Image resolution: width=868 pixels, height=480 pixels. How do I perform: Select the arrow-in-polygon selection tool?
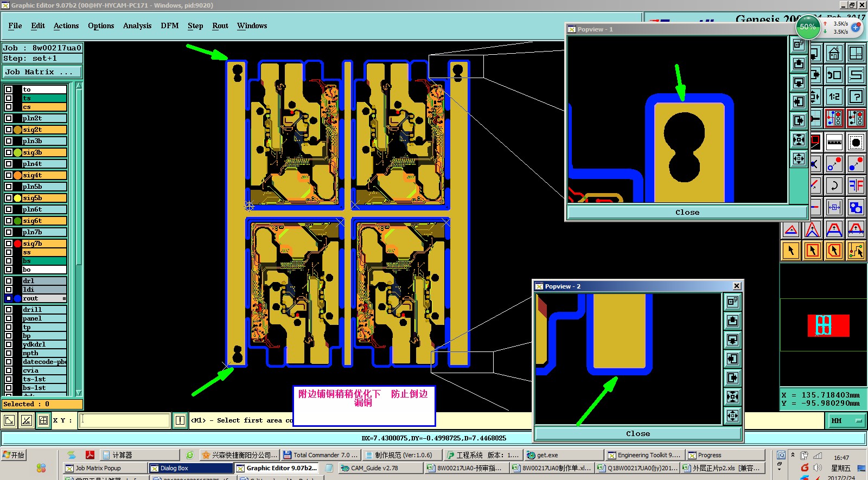(834, 251)
